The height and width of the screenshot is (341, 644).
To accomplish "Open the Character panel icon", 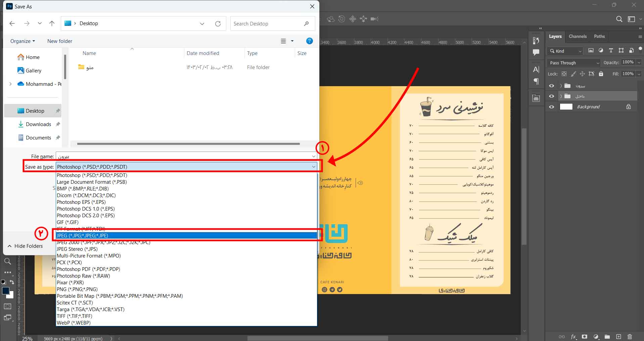I will [x=536, y=70].
